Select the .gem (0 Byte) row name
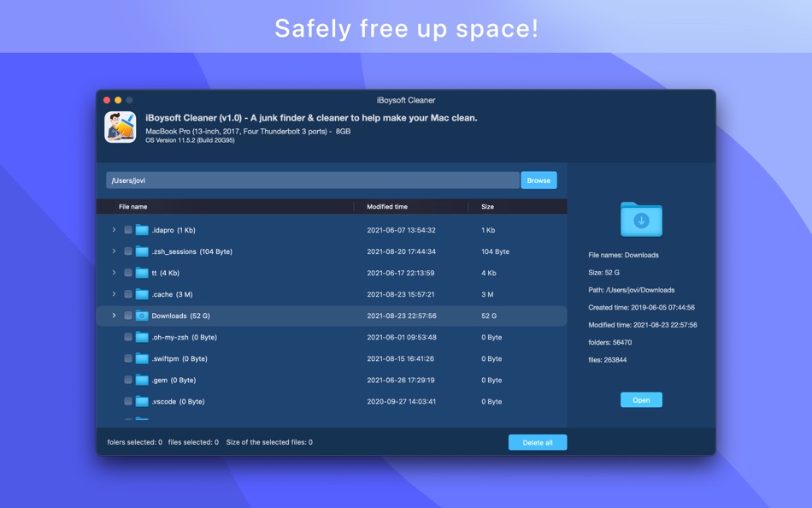This screenshot has height=508, width=812. (174, 380)
